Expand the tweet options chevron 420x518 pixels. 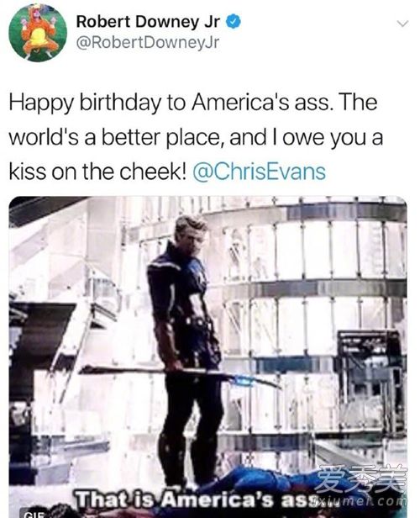402,24
